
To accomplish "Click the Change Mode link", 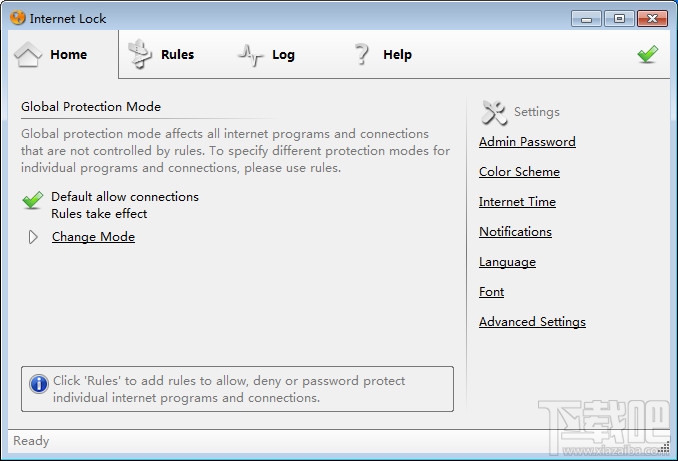I will [93, 237].
